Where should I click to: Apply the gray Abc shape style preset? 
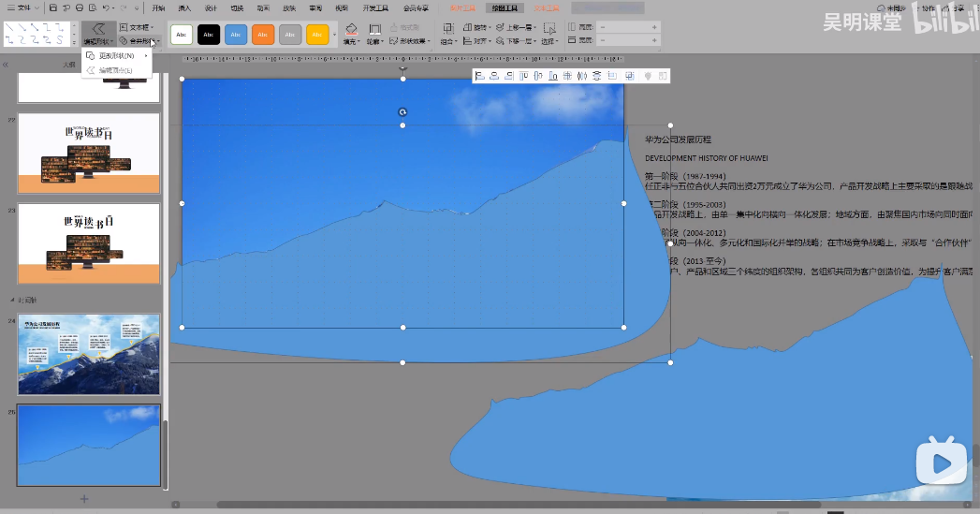point(290,35)
